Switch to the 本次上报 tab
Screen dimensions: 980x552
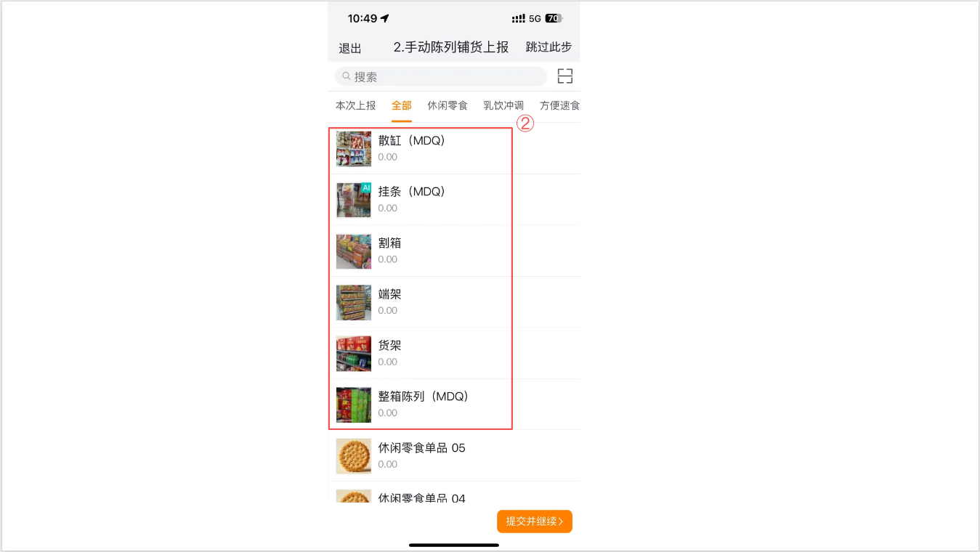point(355,106)
